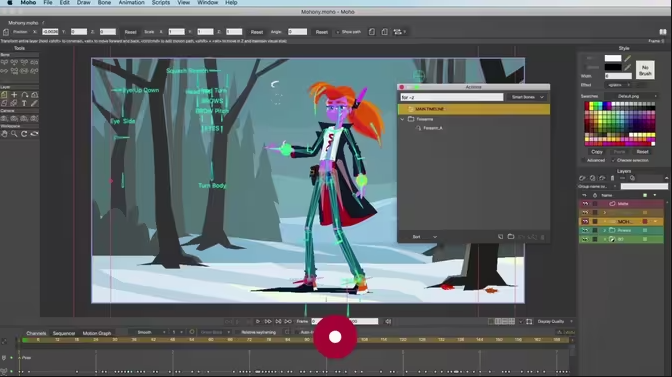This screenshot has height=377, width=672.
Task: Select the Orbit Workspace tool
Action: pos(35,134)
